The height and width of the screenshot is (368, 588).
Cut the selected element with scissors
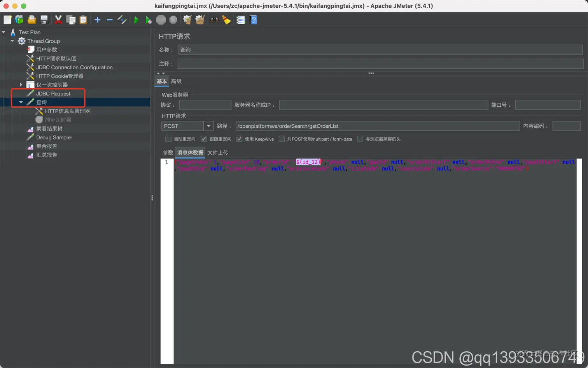click(58, 20)
